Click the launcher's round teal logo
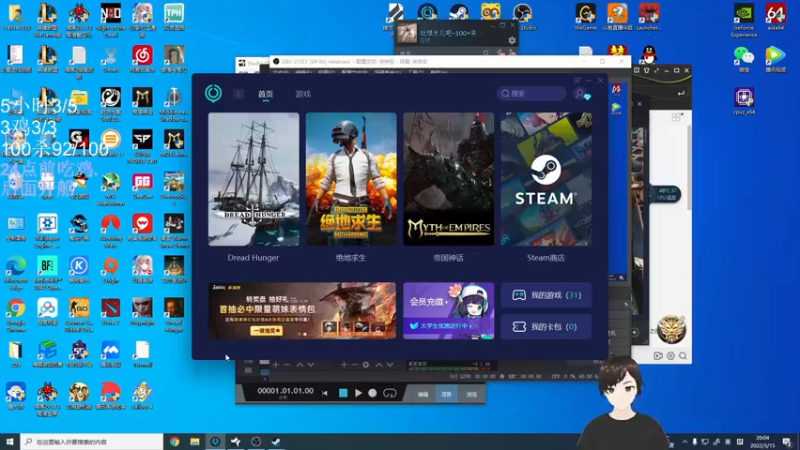 (x=213, y=93)
